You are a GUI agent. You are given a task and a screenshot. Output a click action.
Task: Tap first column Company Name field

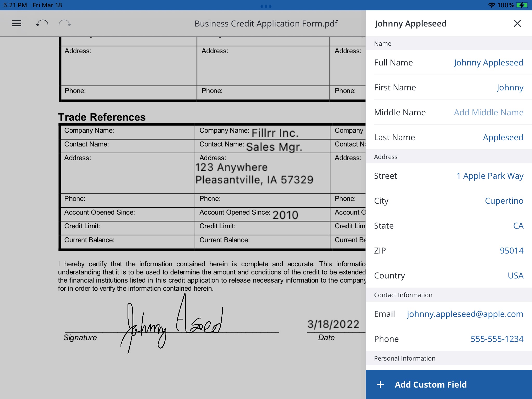point(128,132)
